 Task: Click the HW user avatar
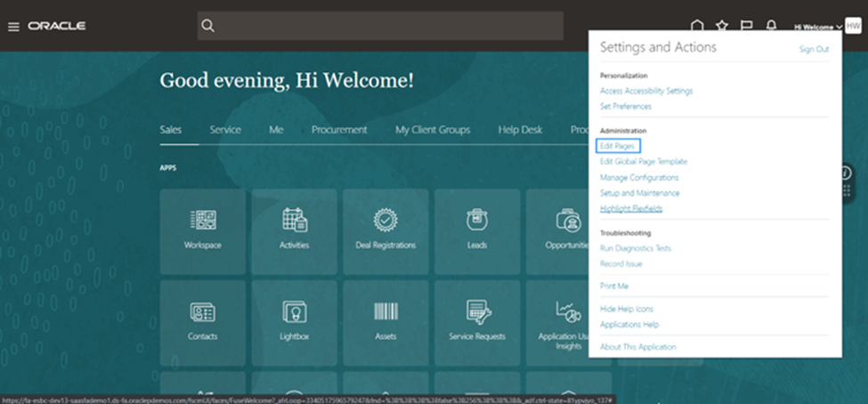click(x=853, y=26)
